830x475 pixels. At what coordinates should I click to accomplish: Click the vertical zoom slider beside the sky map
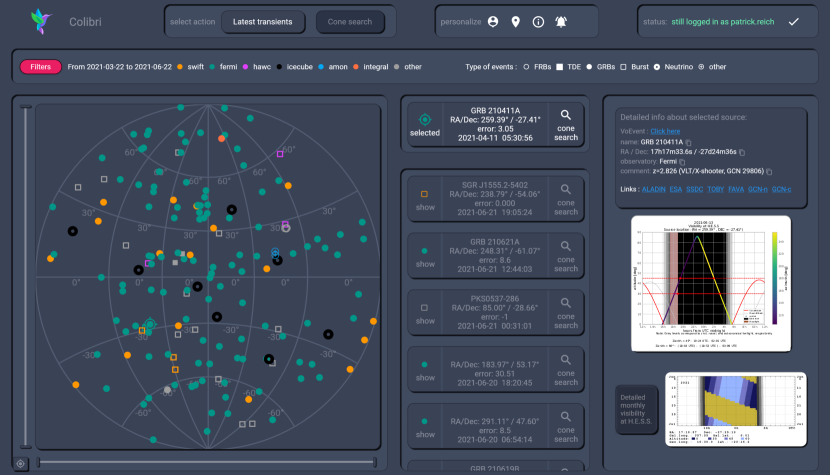pos(24,280)
